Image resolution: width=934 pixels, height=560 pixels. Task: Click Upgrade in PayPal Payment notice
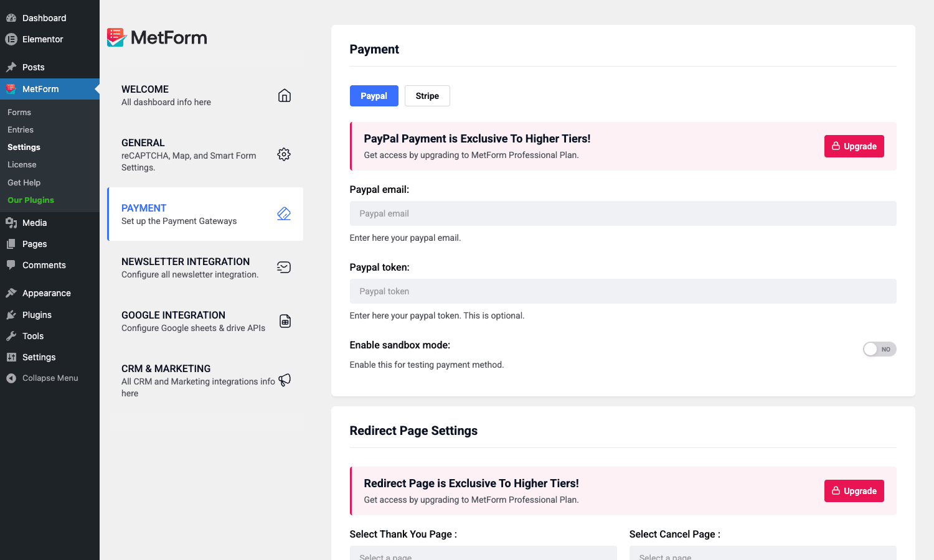tap(854, 146)
